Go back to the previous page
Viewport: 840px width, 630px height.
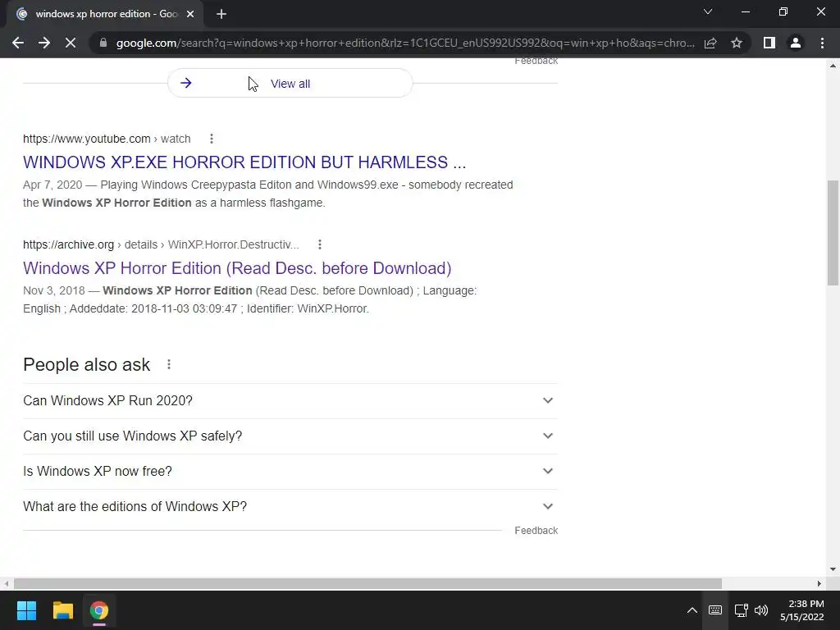(18, 43)
